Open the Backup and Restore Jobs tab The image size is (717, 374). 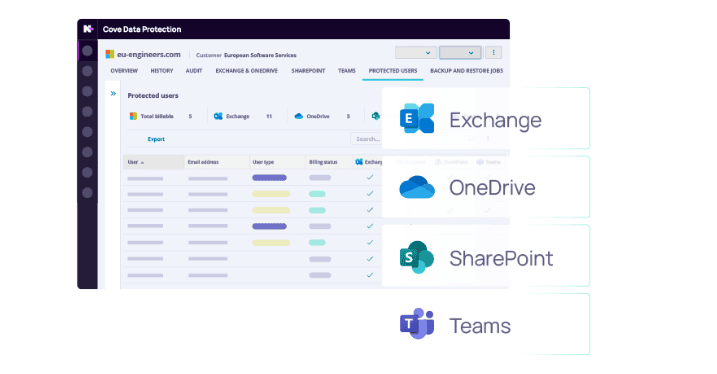pos(466,71)
